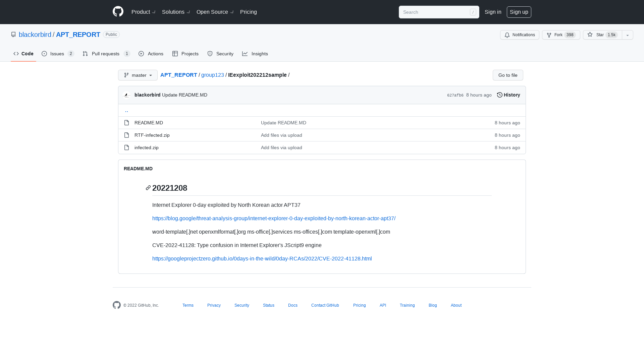Image resolution: width=644 pixels, height=362 pixels.
Task: Navigate up using the '..' parent directory link
Action: [x=126, y=110]
